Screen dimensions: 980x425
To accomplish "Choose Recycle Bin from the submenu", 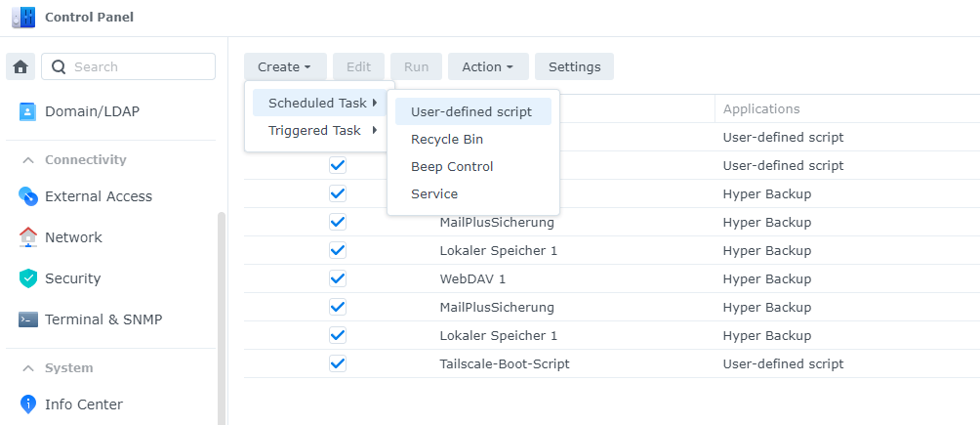I will coord(473,139).
